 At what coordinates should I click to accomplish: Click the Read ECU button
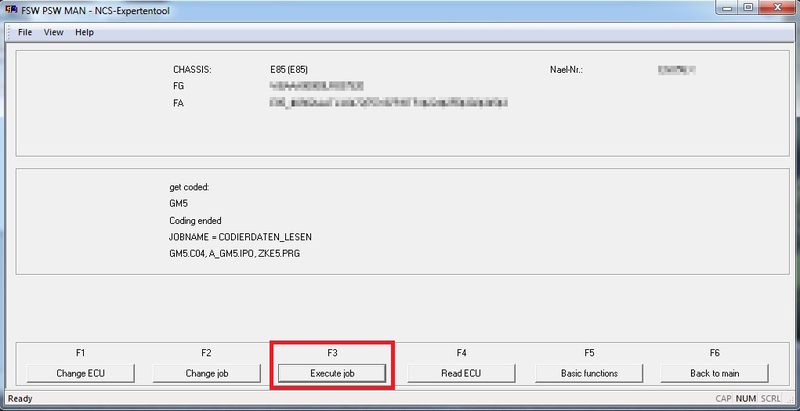pyautogui.click(x=461, y=373)
